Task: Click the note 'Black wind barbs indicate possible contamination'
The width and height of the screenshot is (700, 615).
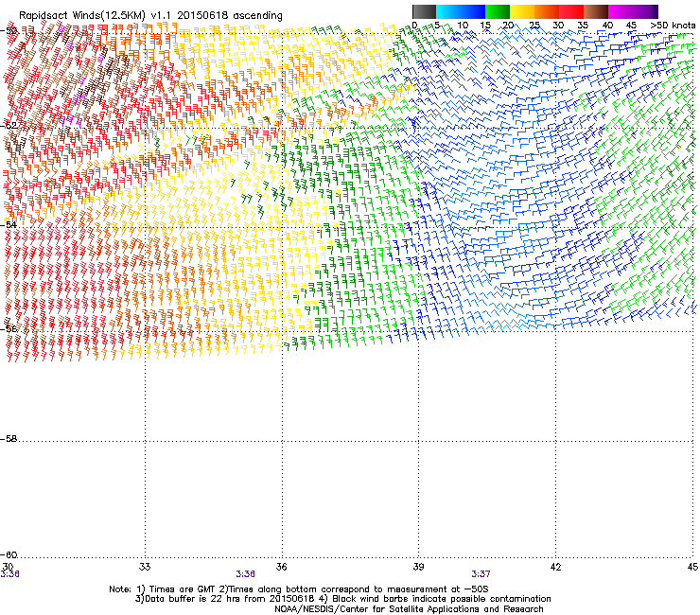Action: click(441, 599)
